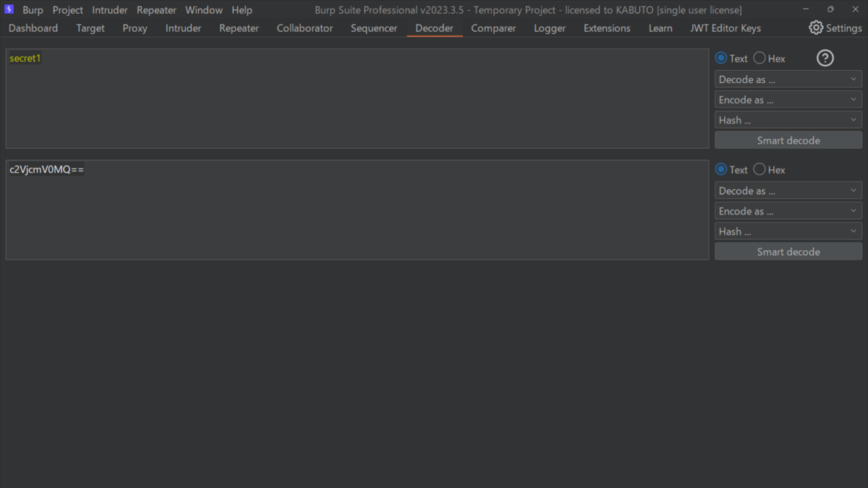This screenshot has height=488, width=868.
Task: Click the Settings gear icon
Action: tap(816, 27)
